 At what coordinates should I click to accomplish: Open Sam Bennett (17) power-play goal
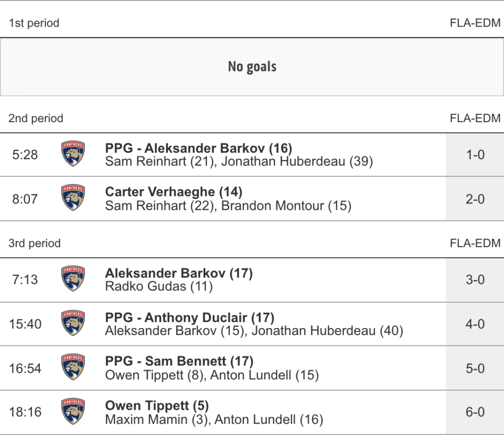179,362
